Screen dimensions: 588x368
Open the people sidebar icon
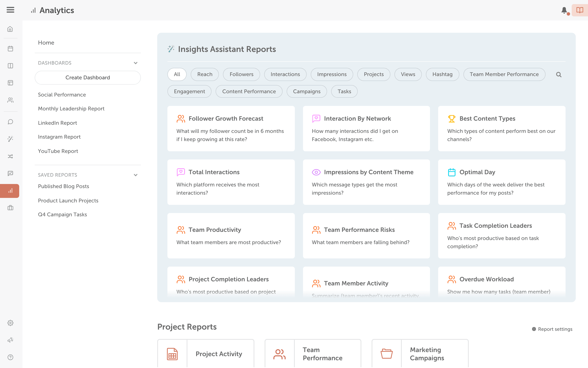pyautogui.click(x=10, y=100)
